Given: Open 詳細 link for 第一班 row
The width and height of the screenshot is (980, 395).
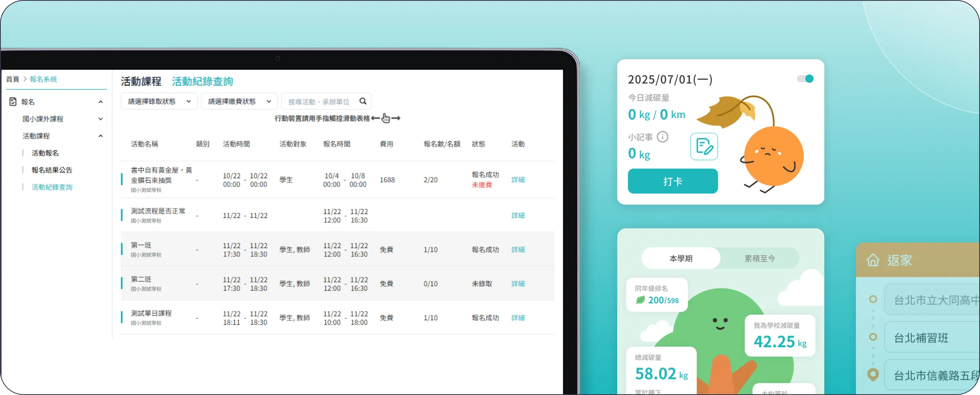Looking at the screenshot, I should pyautogui.click(x=518, y=250).
